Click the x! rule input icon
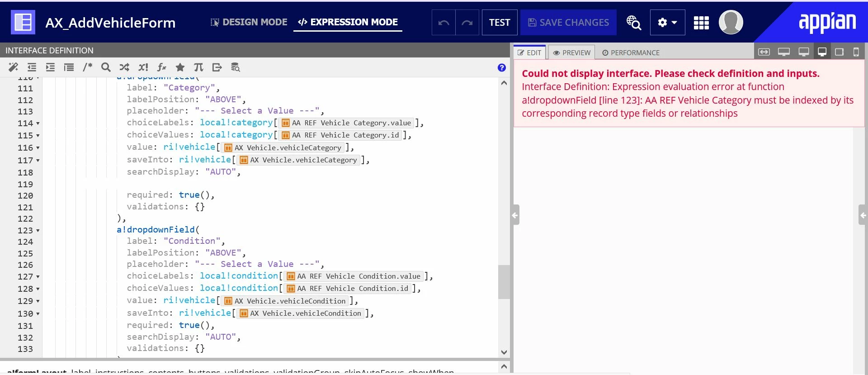868x375 pixels. (x=143, y=67)
